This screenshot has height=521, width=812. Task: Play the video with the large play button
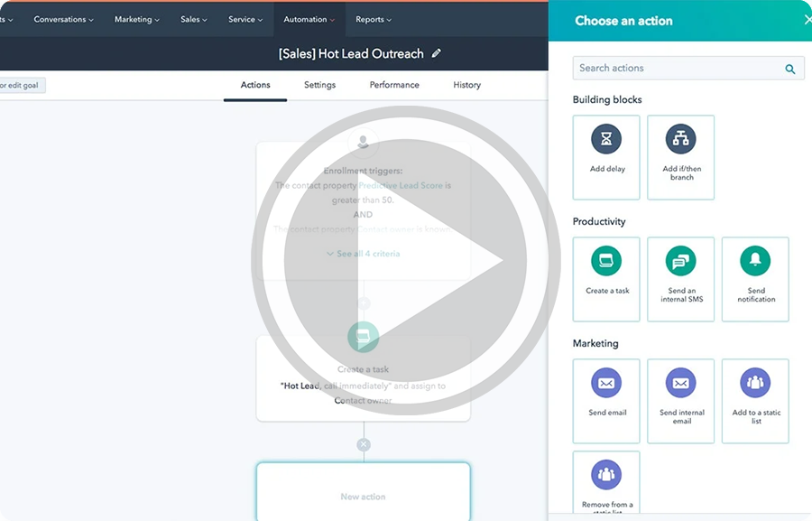tap(405, 260)
